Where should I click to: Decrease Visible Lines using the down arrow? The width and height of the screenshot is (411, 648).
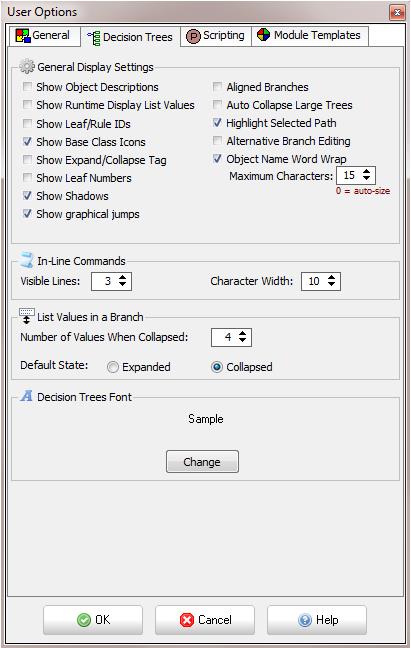tap(122, 284)
